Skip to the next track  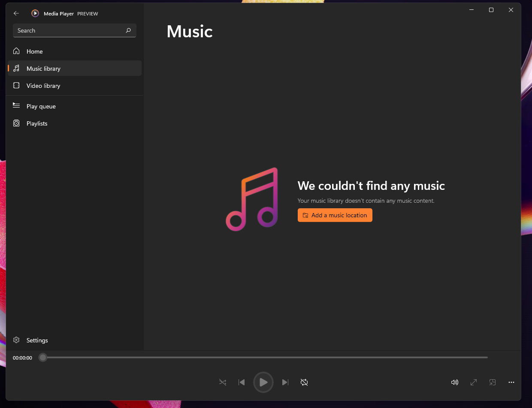pyautogui.click(x=285, y=382)
